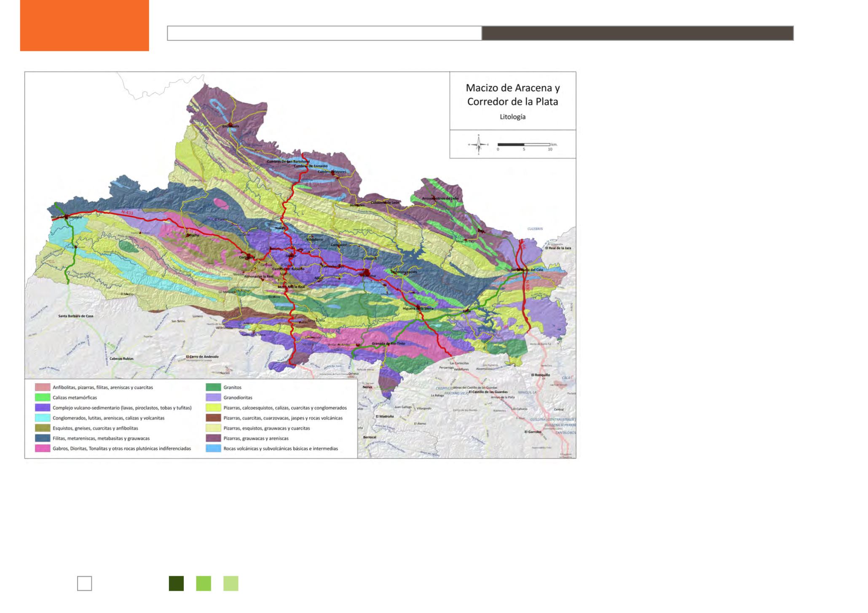Click the legend text 'Calizas metamórficas'
The image size is (868, 613).
[x=75, y=398]
